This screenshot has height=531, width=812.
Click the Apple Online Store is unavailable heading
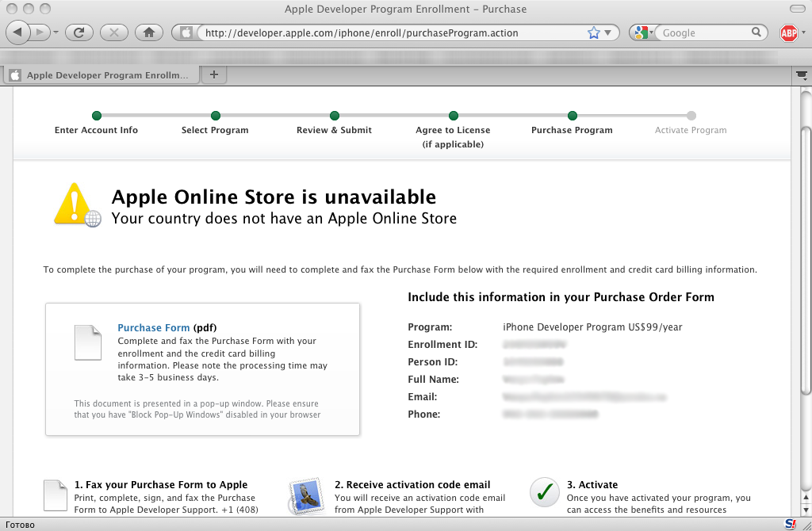[274, 197]
